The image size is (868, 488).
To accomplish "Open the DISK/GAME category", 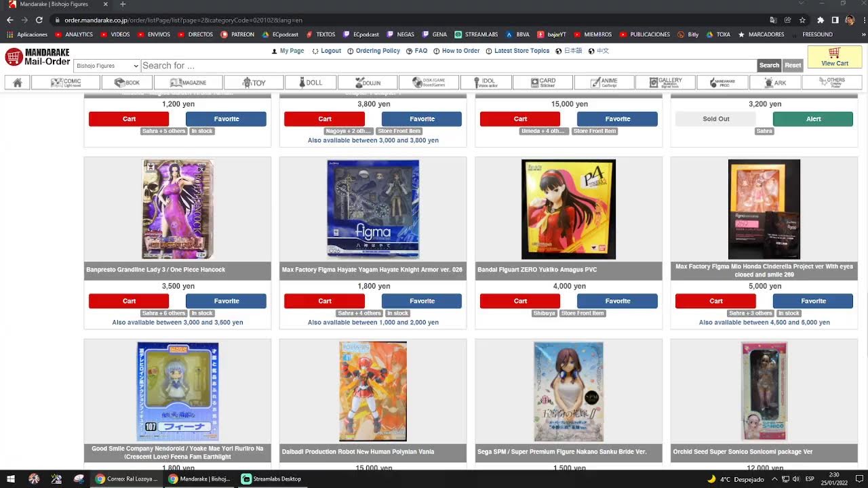I will click(x=429, y=83).
